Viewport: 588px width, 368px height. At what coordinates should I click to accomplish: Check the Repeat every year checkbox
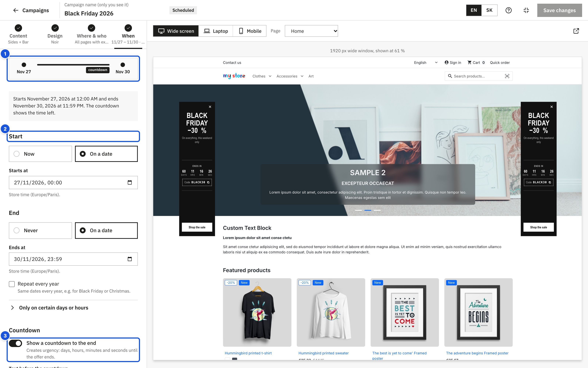[12, 284]
